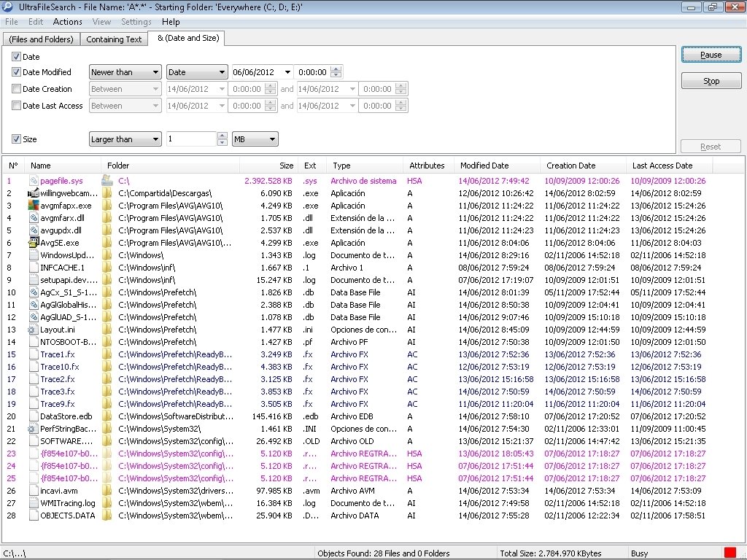Viewport: 747px width, 560px height.
Task: Click the size value input field
Action: click(x=192, y=139)
